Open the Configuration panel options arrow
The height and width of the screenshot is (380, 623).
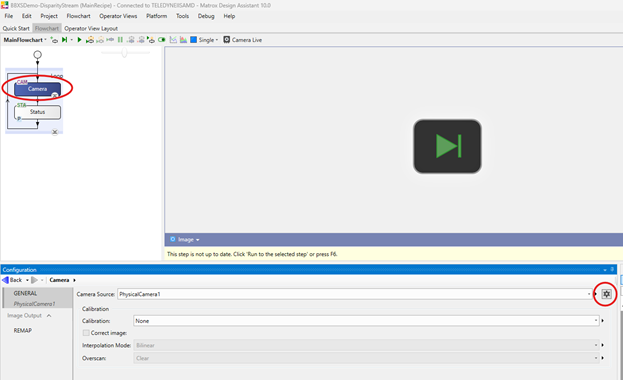[x=605, y=270]
